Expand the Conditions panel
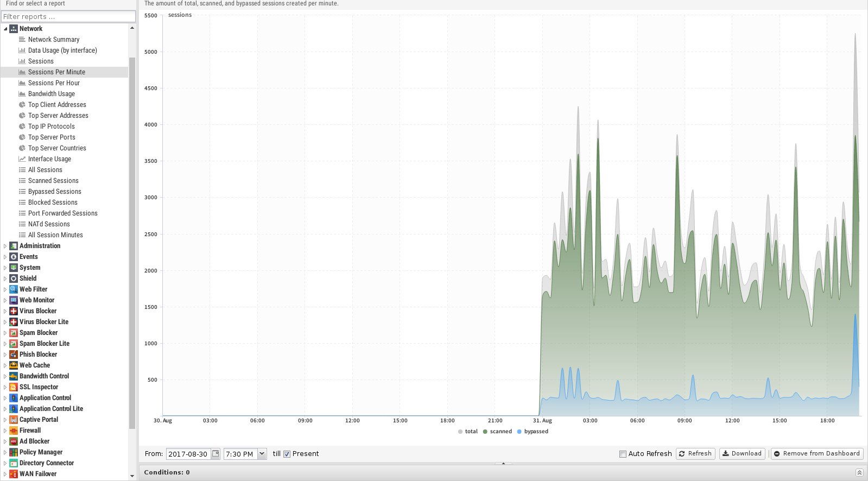 (x=859, y=472)
